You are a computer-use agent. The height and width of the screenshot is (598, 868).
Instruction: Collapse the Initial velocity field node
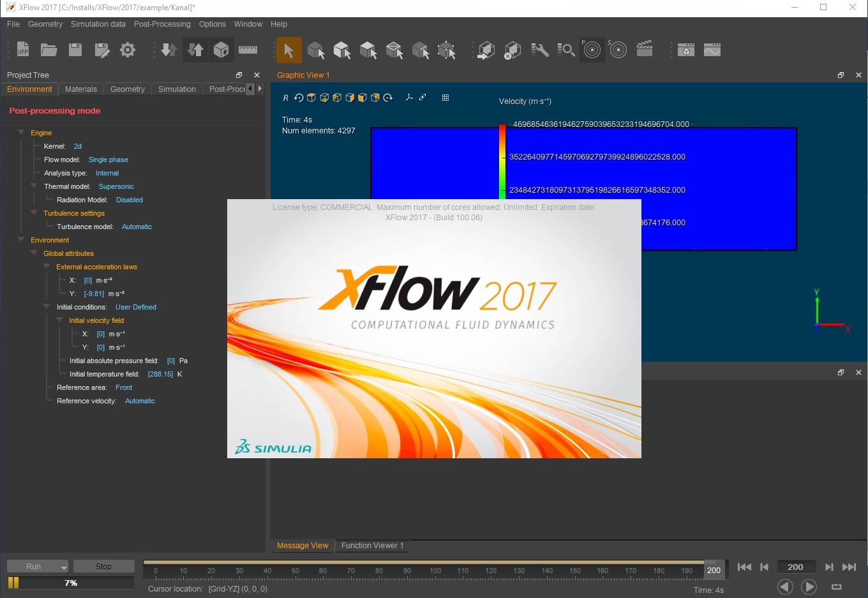(x=59, y=320)
